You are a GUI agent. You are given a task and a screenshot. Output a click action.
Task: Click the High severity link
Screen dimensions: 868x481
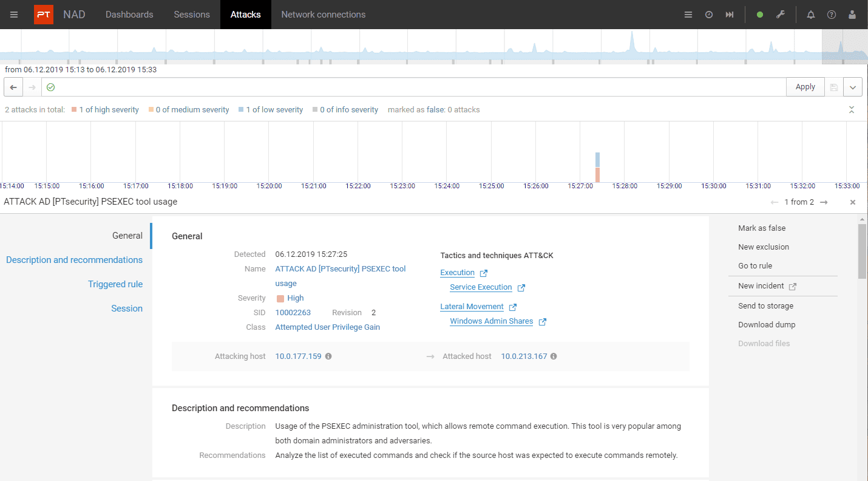(x=296, y=298)
